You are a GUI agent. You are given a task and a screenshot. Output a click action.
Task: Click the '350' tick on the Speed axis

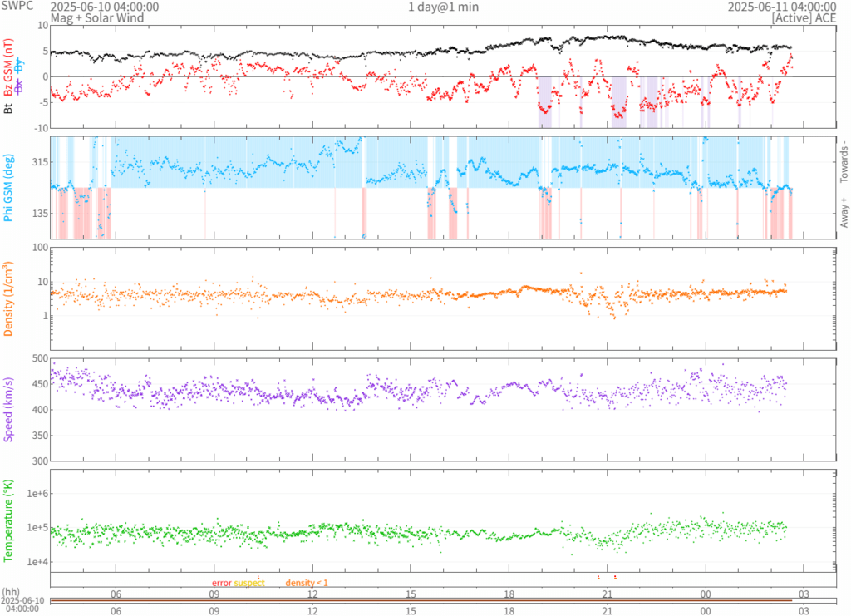pos(40,436)
